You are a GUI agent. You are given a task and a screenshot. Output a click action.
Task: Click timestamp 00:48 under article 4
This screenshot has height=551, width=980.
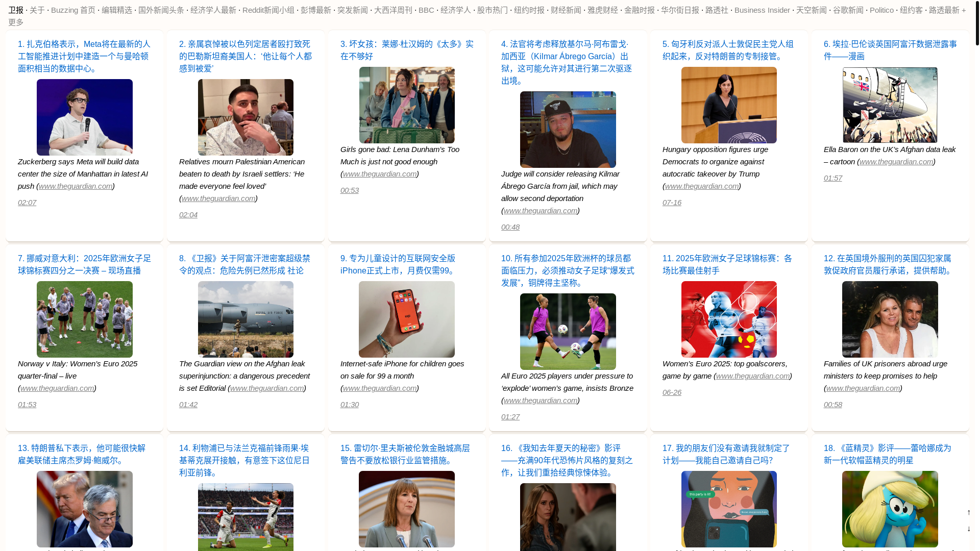[x=510, y=227]
